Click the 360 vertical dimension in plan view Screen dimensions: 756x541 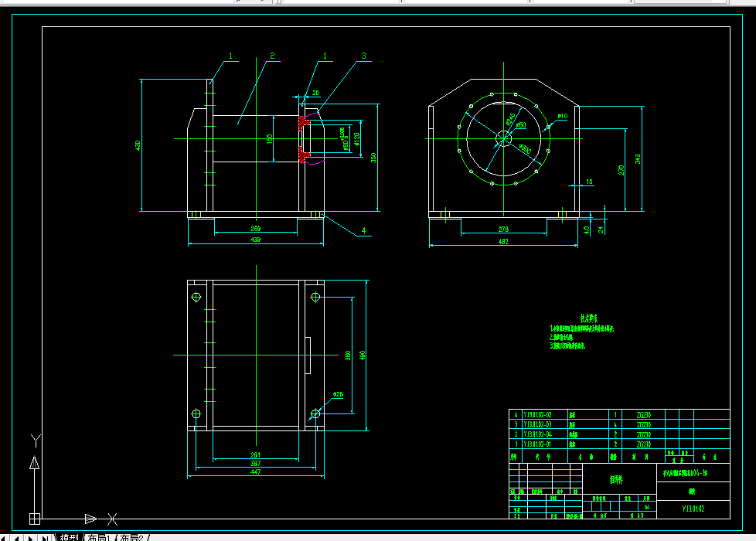348,356
